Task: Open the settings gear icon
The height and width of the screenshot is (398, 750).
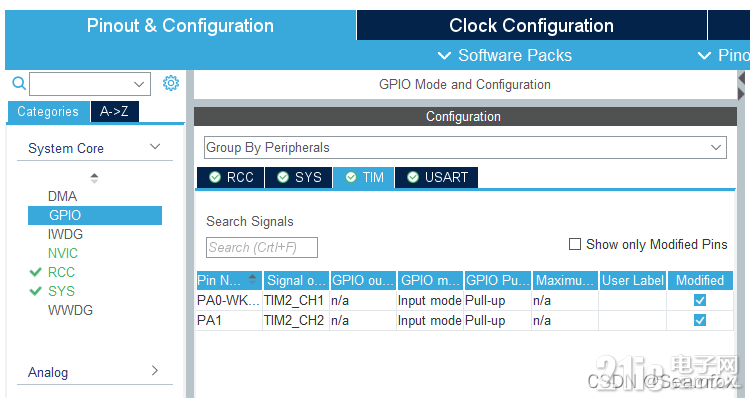Action: (x=171, y=83)
